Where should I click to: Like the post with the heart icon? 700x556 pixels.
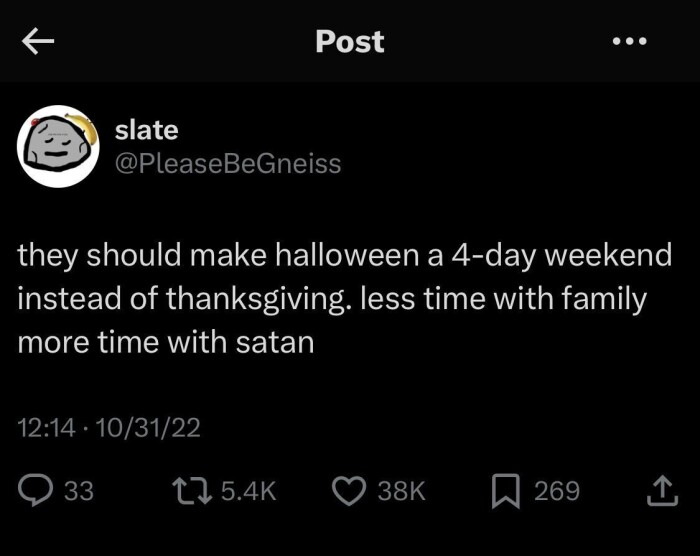pos(347,490)
